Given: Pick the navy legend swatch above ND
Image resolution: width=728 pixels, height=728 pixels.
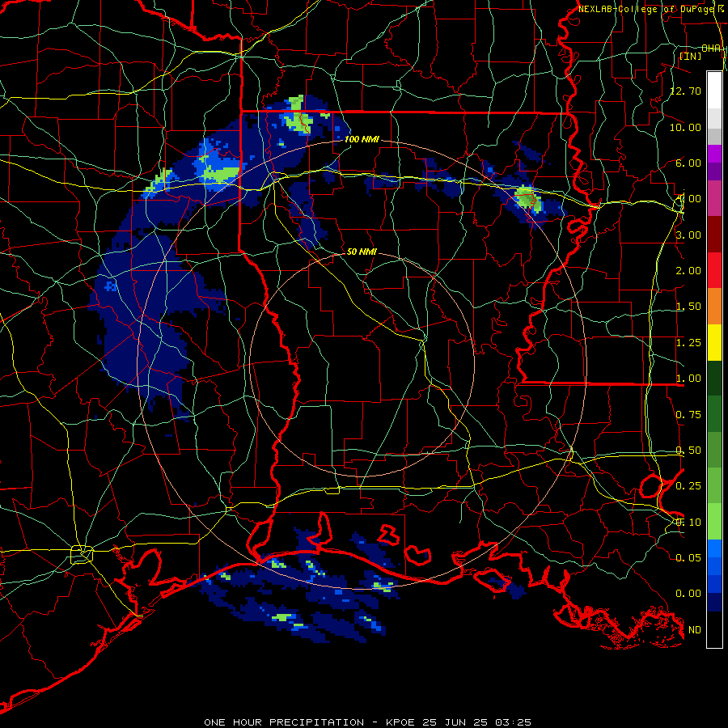Looking at the screenshot, I should click(x=714, y=602).
